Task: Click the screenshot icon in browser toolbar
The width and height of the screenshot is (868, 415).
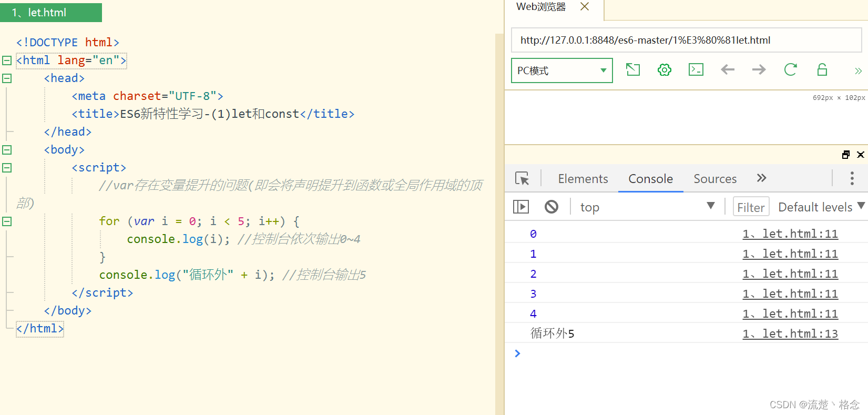Action: (x=633, y=69)
